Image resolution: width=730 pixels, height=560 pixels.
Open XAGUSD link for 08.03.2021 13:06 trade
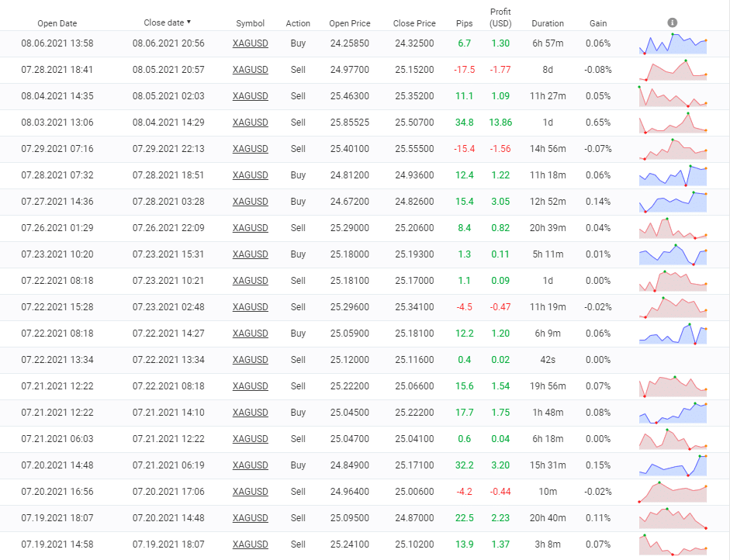[x=250, y=123]
